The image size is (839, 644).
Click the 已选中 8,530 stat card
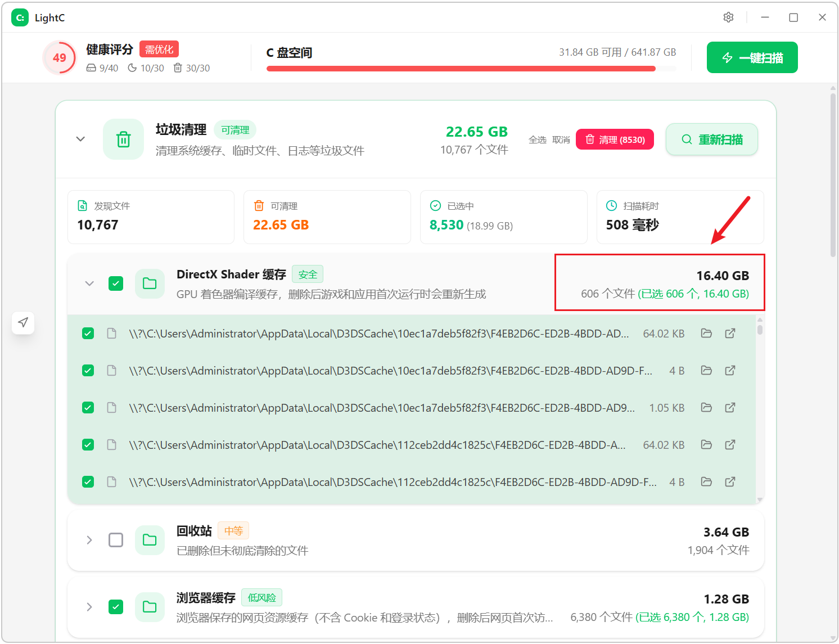point(504,217)
